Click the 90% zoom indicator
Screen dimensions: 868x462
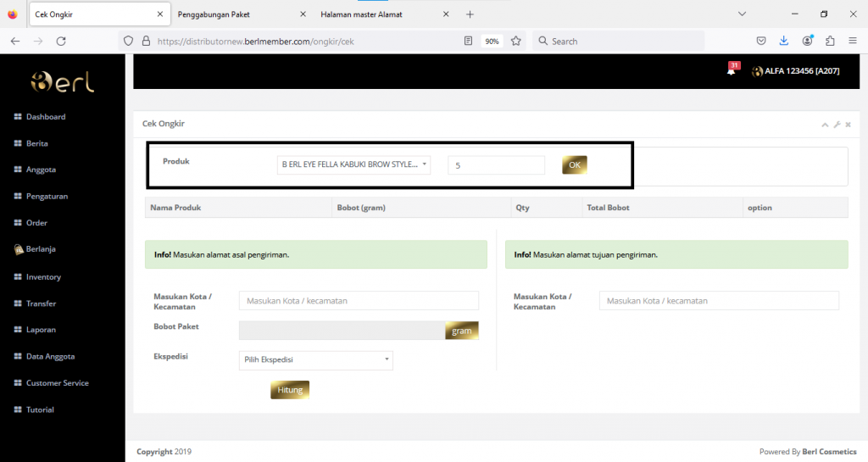tap(492, 42)
